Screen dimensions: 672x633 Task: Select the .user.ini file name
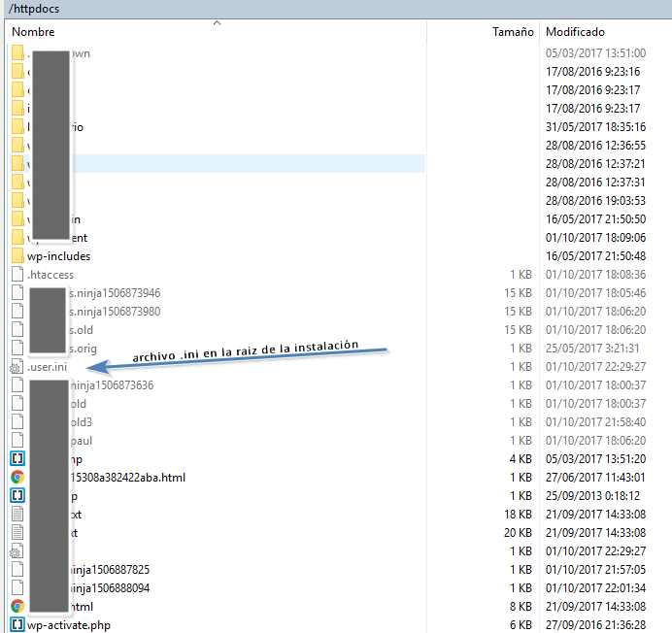pyautogui.click(x=48, y=367)
